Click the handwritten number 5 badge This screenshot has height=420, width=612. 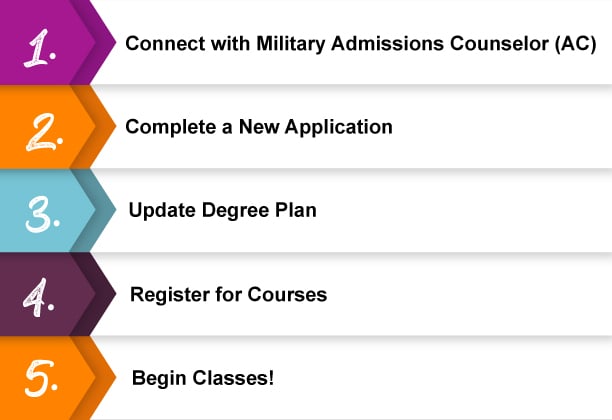click(41, 378)
